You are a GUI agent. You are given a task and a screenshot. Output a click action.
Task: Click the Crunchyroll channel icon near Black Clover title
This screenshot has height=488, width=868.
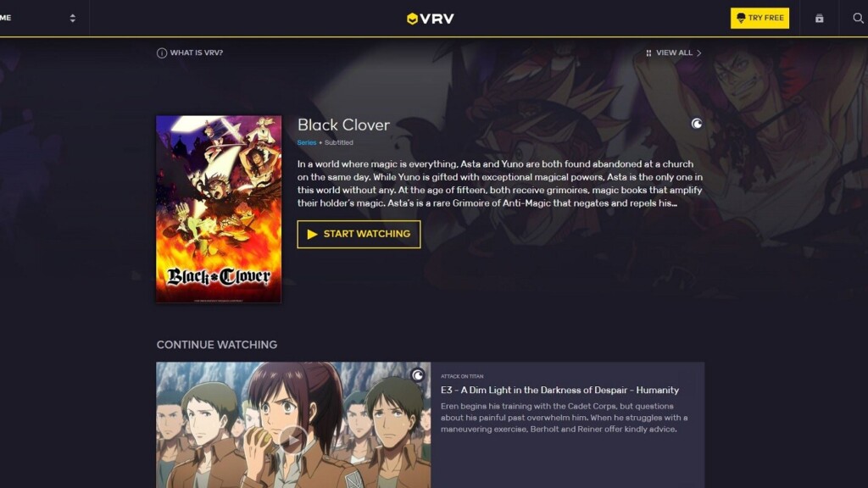pos(697,124)
